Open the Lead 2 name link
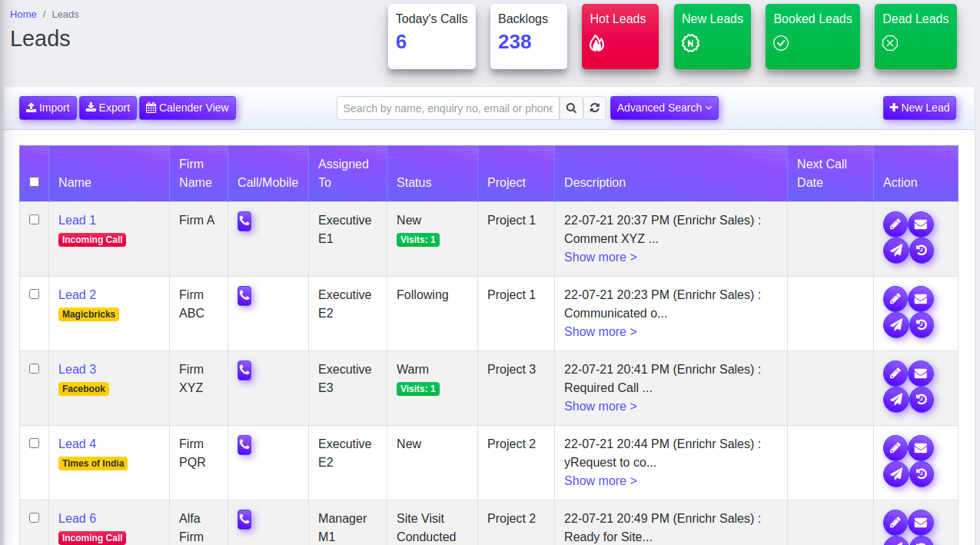The height and width of the screenshot is (545, 980). click(77, 294)
